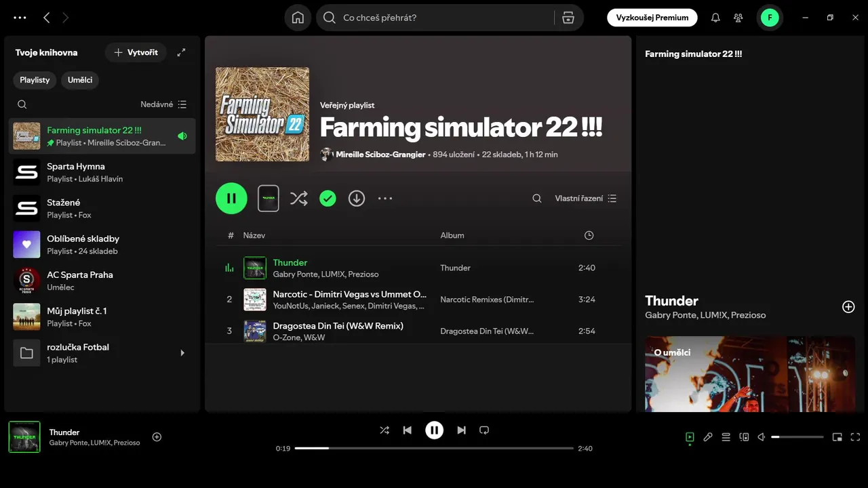Image resolution: width=868 pixels, height=488 pixels.
Task: Open the O umělci artist card
Action: click(x=749, y=374)
